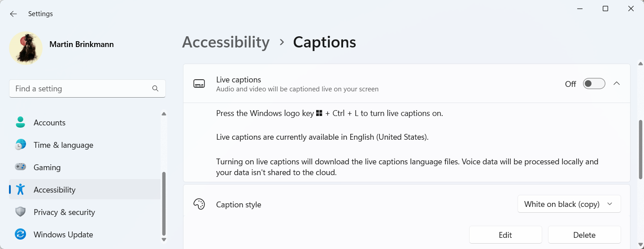644x249 pixels.
Task: Click the Caption style palette icon
Action: (x=199, y=204)
